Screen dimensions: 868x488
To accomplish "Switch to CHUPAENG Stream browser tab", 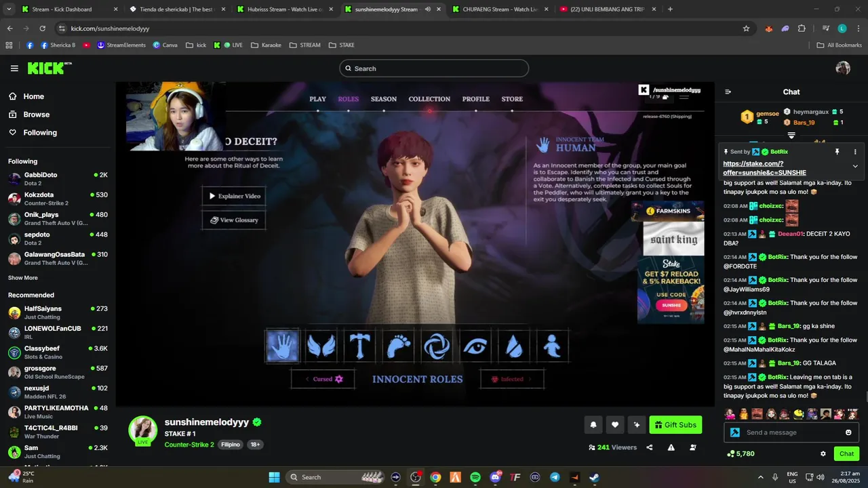I will pyautogui.click(x=500, y=9).
